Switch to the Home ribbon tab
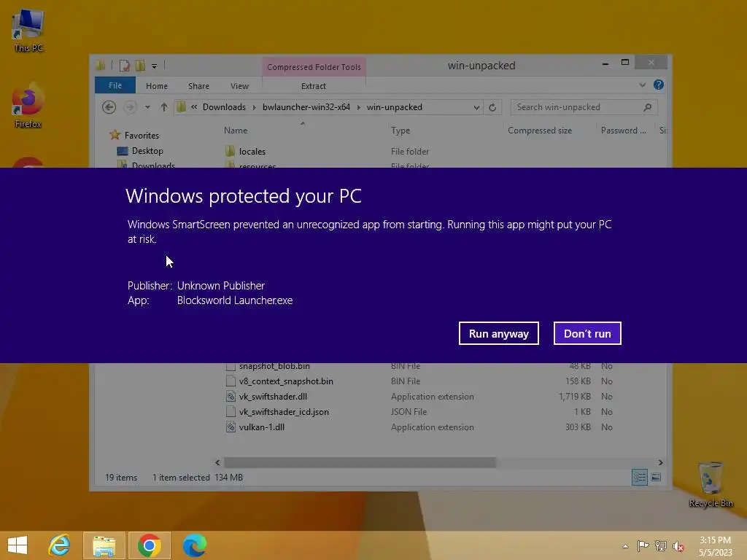The height and width of the screenshot is (560, 747). 157,86
